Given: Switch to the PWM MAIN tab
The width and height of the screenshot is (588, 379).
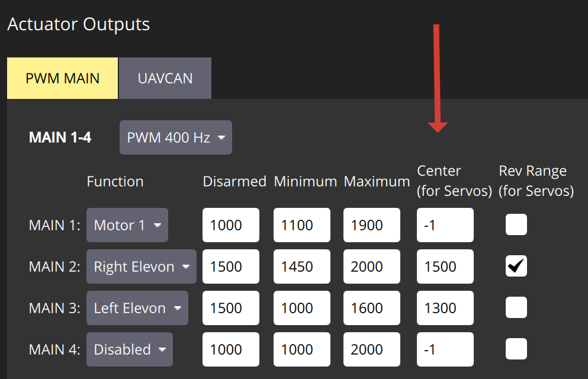Looking at the screenshot, I should [x=62, y=78].
